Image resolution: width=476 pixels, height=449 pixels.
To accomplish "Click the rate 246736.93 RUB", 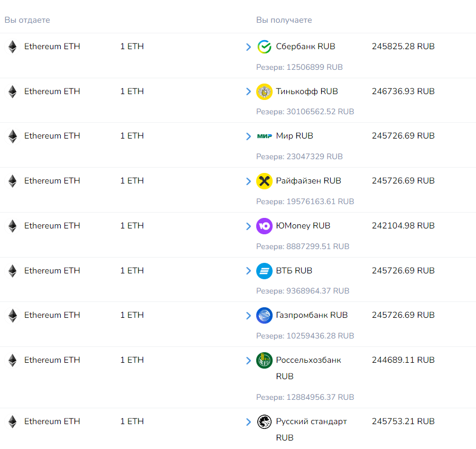I will pos(403,91).
